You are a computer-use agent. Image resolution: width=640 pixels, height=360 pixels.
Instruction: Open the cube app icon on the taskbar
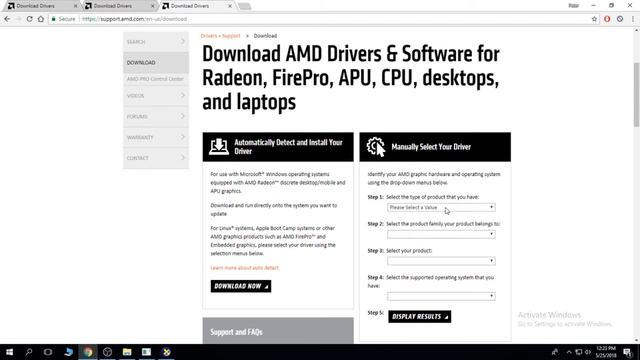pyautogui.click(x=107, y=352)
